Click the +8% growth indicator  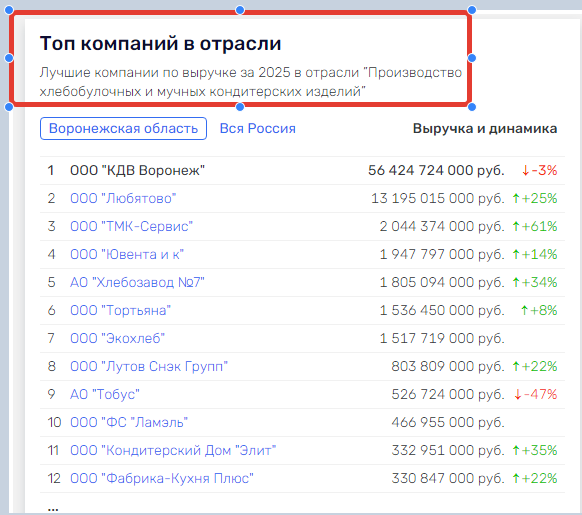click(x=539, y=310)
